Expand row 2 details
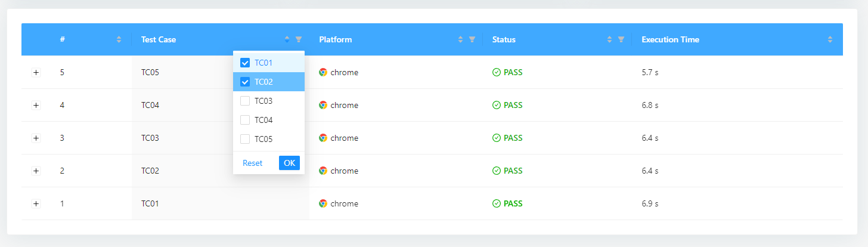 click(x=36, y=171)
